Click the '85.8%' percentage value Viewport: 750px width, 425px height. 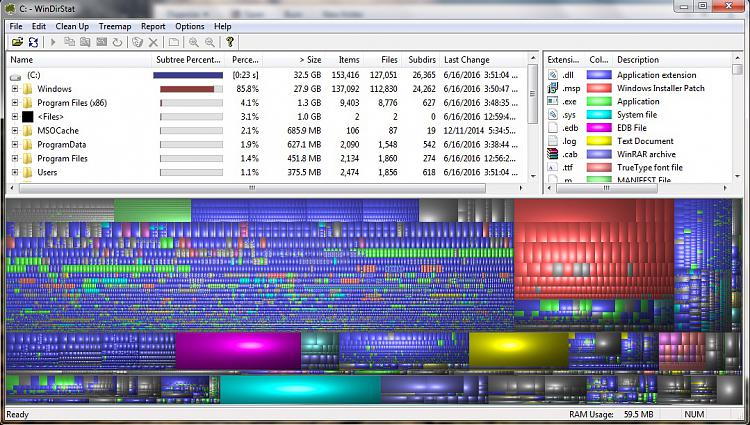point(247,89)
